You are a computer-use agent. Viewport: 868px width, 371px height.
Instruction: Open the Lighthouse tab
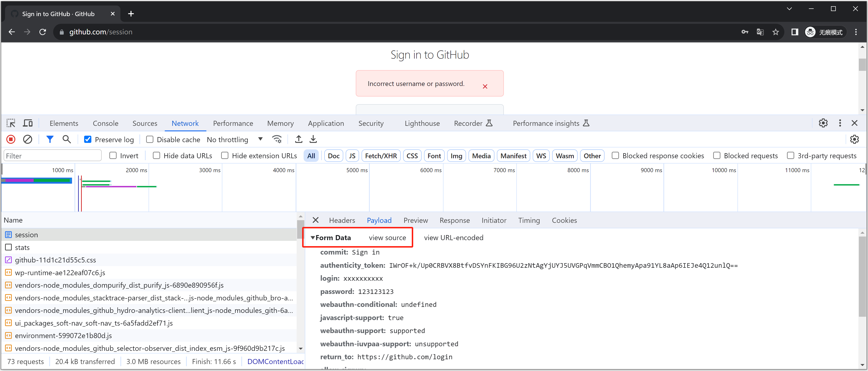(x=422, y=123)
